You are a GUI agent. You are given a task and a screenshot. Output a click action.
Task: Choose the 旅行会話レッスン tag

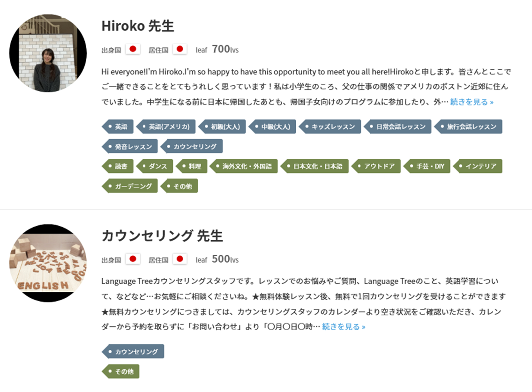click(x=468, y=126)
